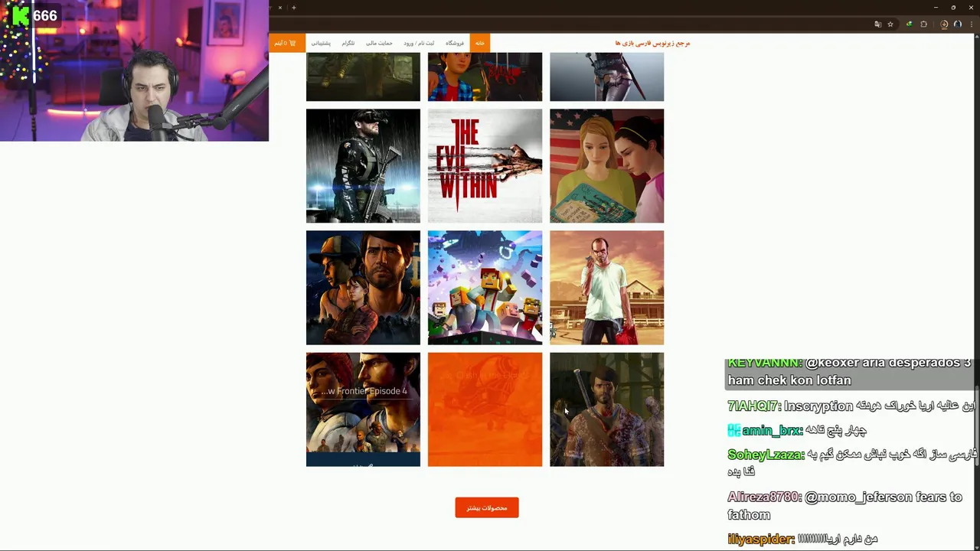Open The Evil Within product thumbnail
Image resolution: width=980 pixels, height=551 pixels.
pyautogui.click(x=485, y=166)
